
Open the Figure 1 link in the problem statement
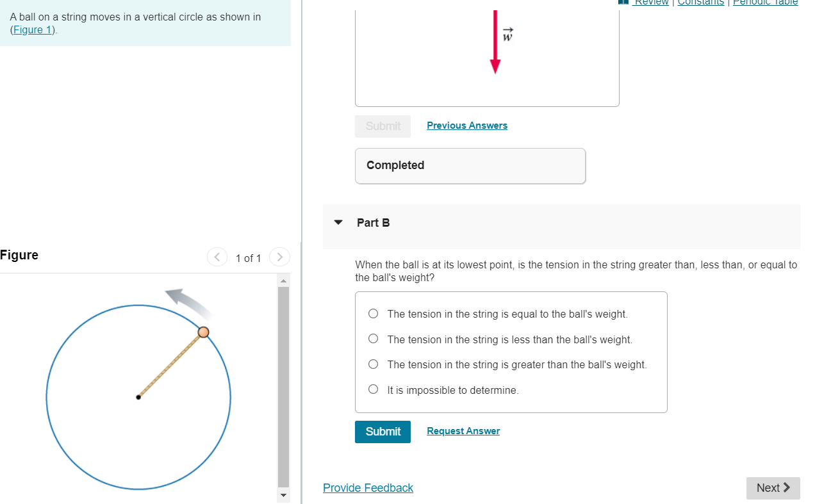32,29
